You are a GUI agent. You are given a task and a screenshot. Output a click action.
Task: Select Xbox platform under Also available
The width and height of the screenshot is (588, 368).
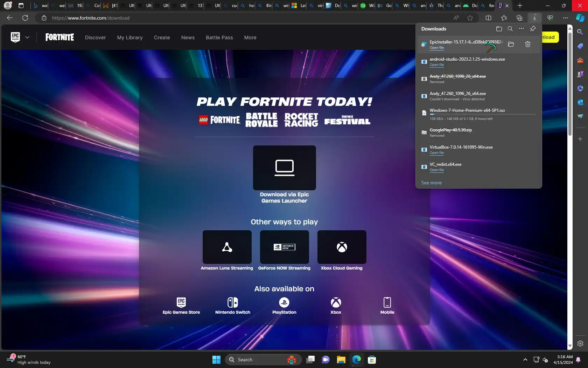tap(336, 306)
